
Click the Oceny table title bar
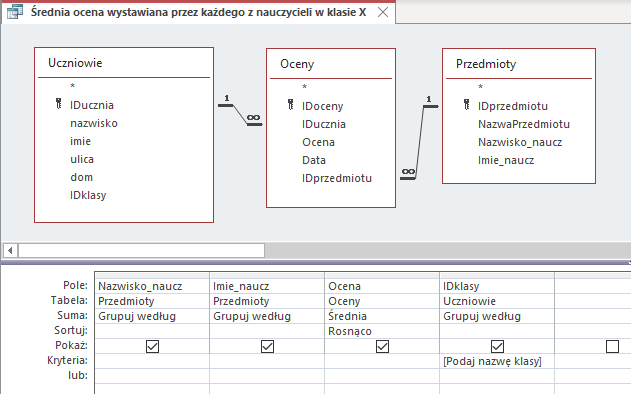331,64
